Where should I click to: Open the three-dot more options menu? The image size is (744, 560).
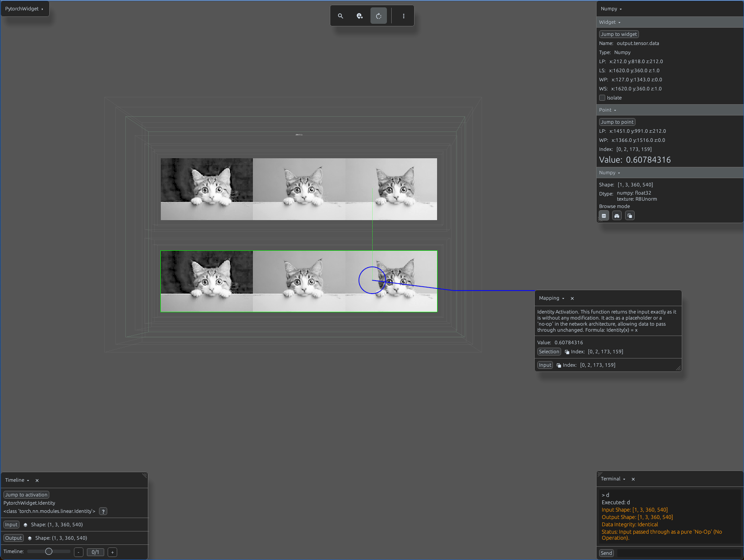[404, 16]
